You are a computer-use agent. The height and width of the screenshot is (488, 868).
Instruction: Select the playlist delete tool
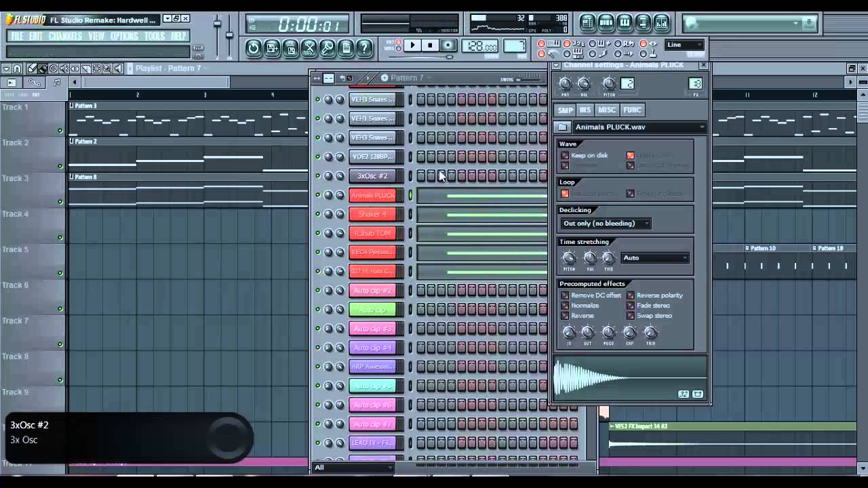pos(53,68)
